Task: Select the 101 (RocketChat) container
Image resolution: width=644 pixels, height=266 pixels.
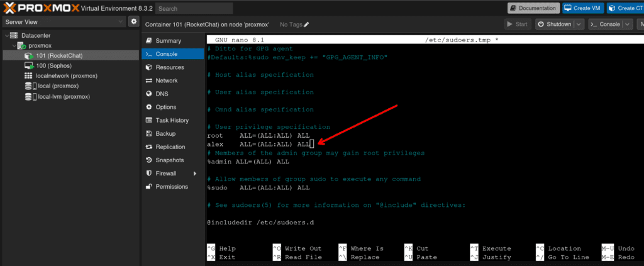Action: [x=59, y=55]
